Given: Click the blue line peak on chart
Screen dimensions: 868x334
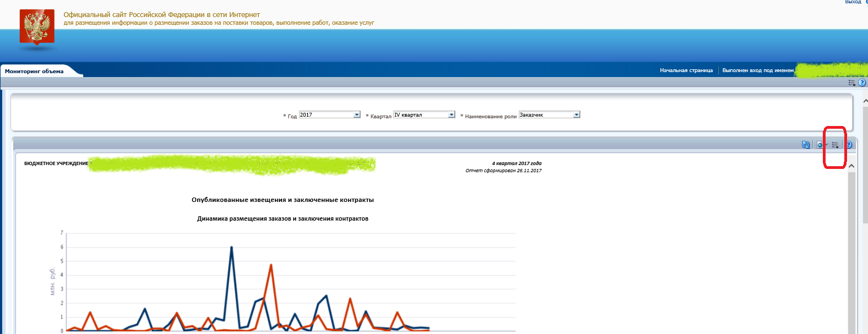Looking at the screenshot, I should tap(231, 248).
